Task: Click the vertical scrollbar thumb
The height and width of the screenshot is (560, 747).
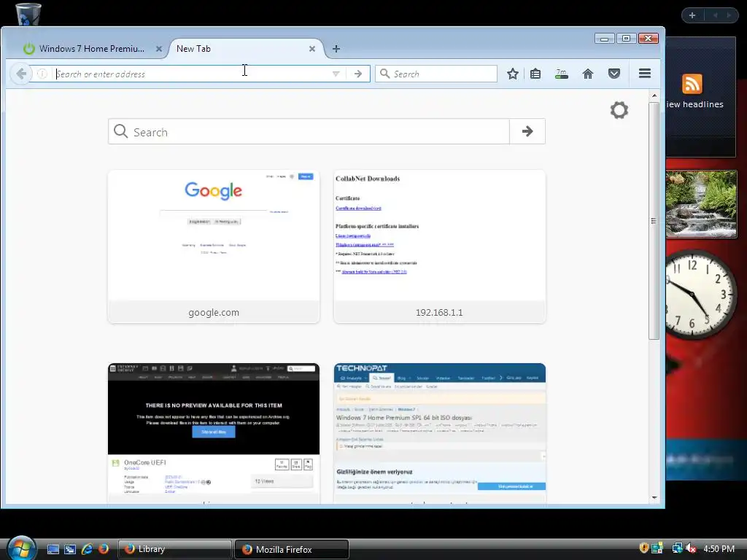Action: tap(654, 220)
